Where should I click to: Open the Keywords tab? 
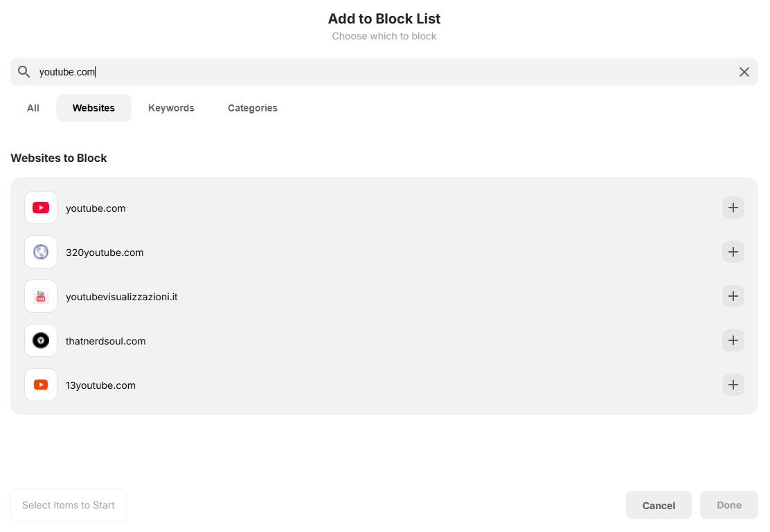point(171,108)
